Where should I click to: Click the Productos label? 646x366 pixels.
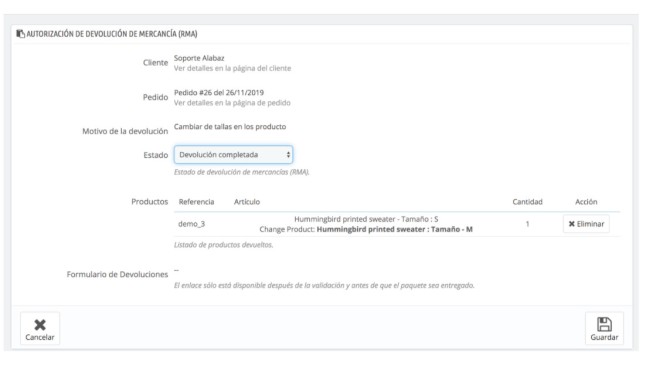pos(150,202)
